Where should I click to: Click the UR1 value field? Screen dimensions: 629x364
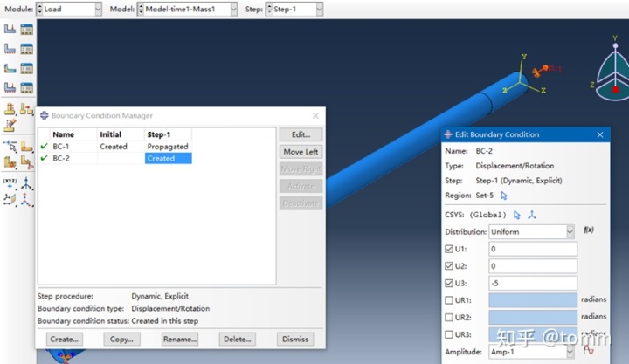[x=533, y=300]
